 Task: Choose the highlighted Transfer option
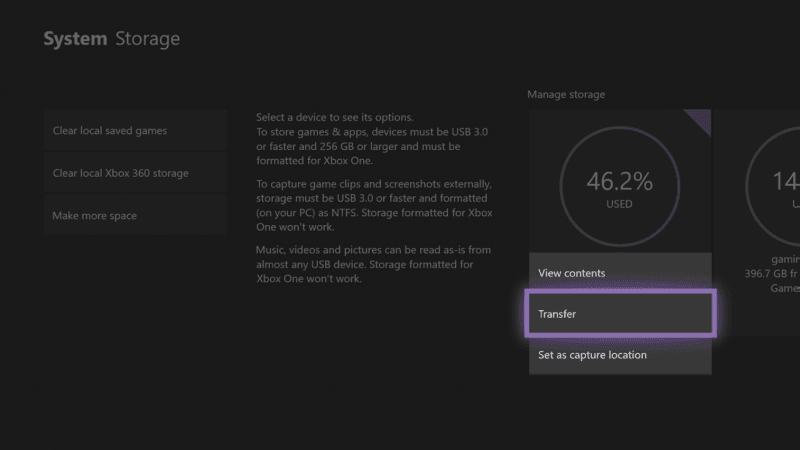pos(620,314)
